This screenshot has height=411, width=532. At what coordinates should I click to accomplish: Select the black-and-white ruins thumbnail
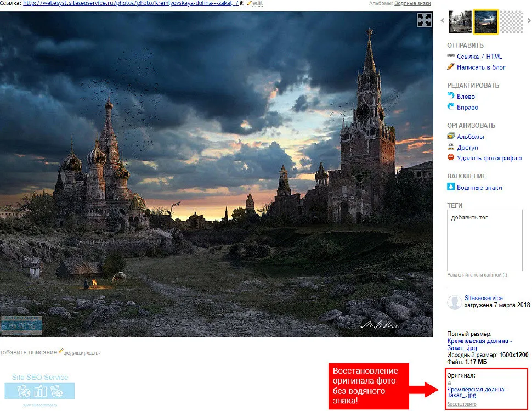(x=460, y=21)
